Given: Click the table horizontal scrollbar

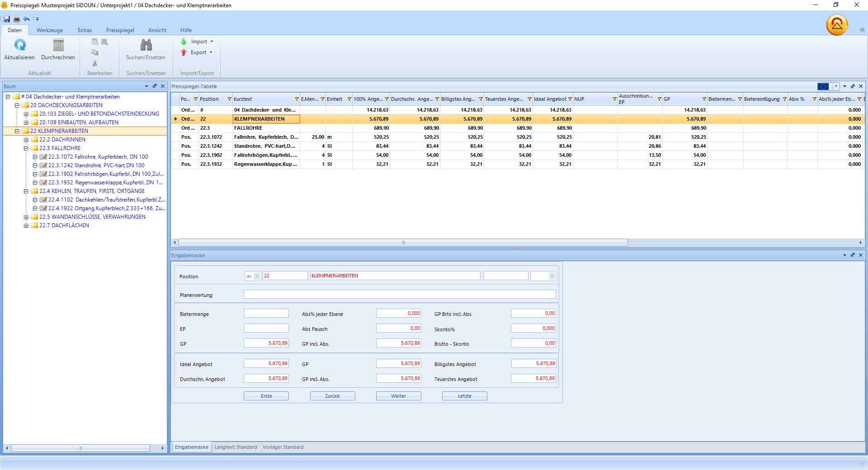Looking at the screenshot, I should [403, 243].
